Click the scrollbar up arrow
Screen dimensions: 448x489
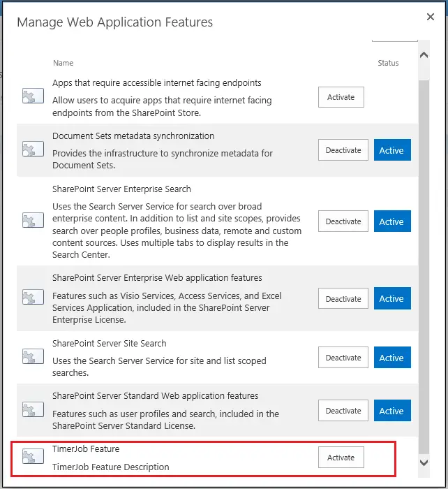tap(424, 55)
